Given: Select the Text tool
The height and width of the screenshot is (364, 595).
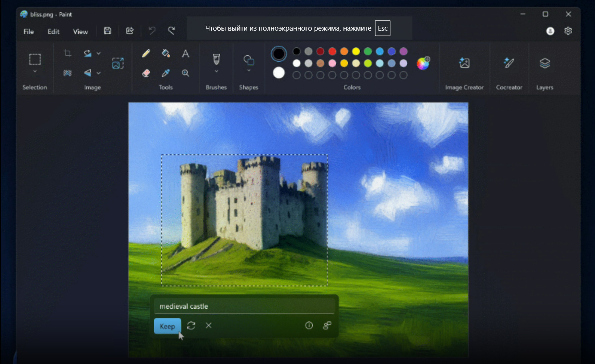Looking at the screenshot, I should coord(185,53).
